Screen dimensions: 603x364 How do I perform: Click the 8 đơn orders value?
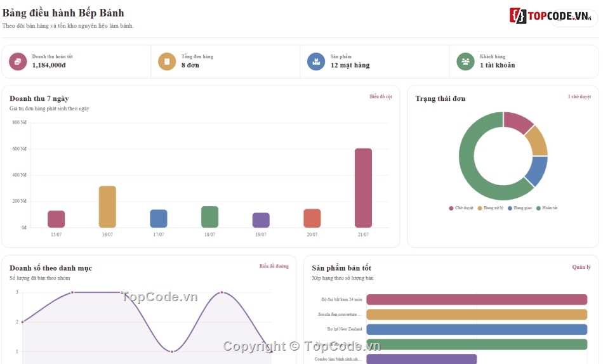pos(190,65)
